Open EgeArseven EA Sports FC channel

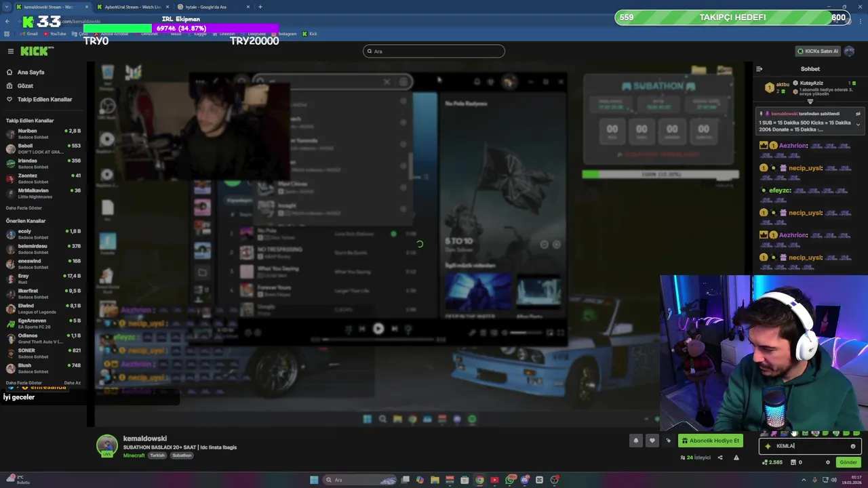(x=43, y=323)
